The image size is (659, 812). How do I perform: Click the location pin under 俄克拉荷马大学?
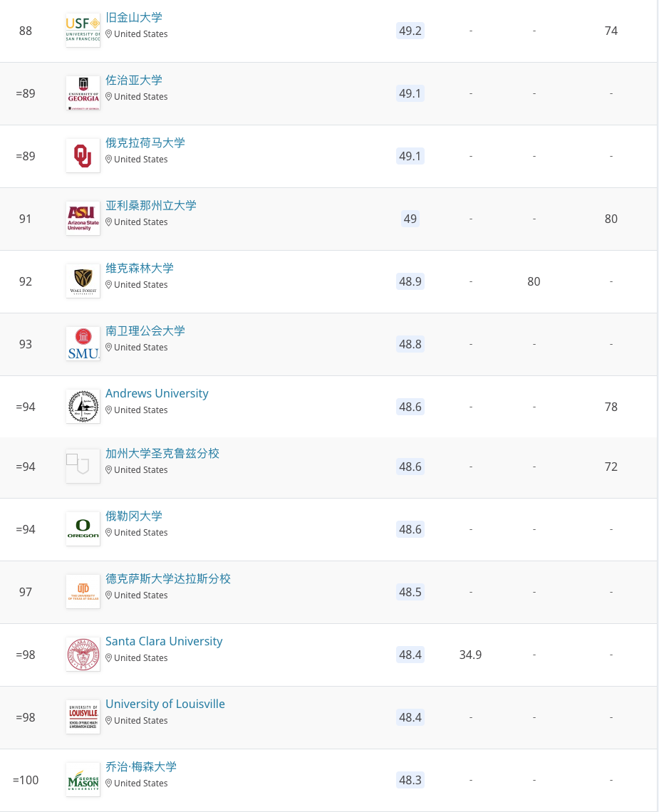tap(109, 160)
